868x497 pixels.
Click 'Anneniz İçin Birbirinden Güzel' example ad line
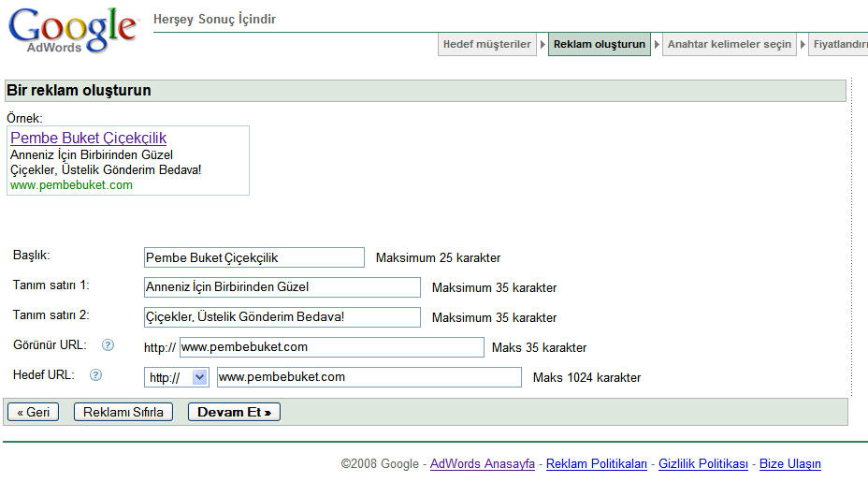pos(92,155)
